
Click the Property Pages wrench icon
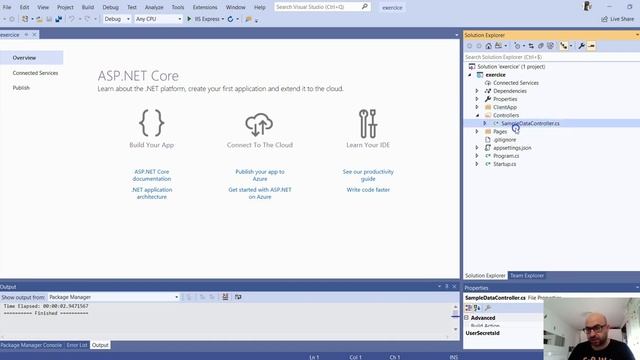point(488,308)
